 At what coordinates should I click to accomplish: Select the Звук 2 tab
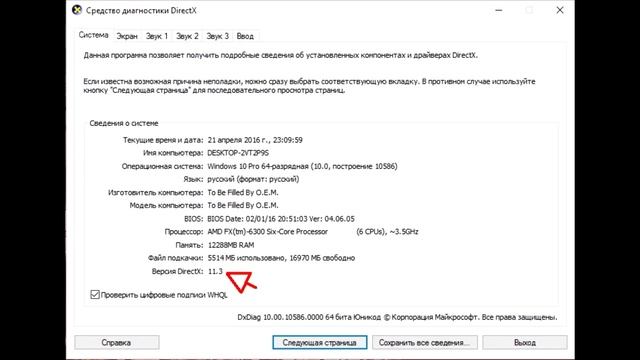(187, 36)
